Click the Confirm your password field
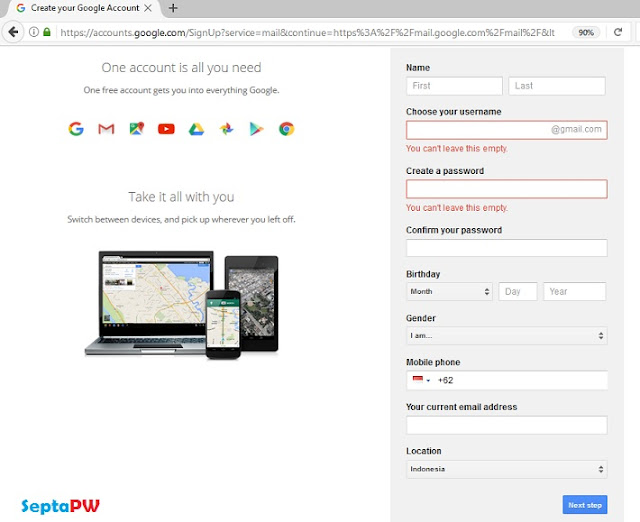The image size is (640, 522). (507, 248)
